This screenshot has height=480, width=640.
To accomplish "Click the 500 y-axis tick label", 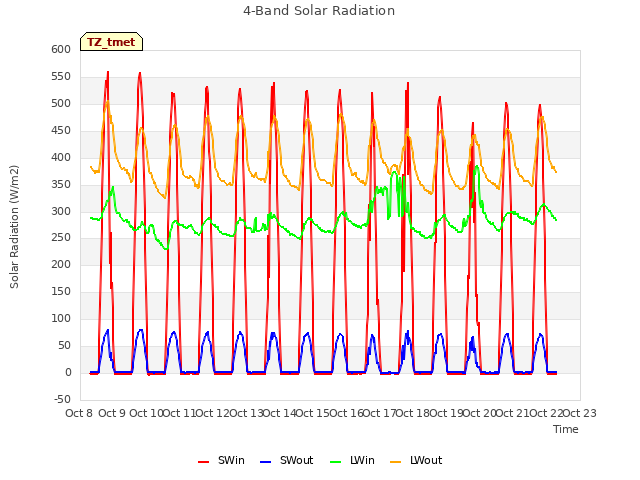I will pos(61,103).
